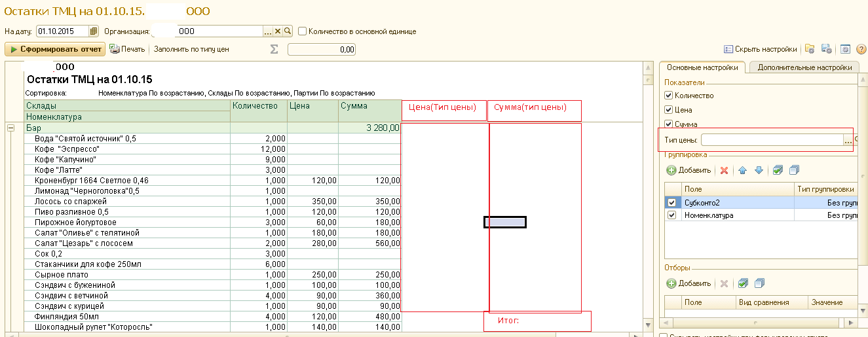Open the calendar picker for the date field

tap(94, 31)
